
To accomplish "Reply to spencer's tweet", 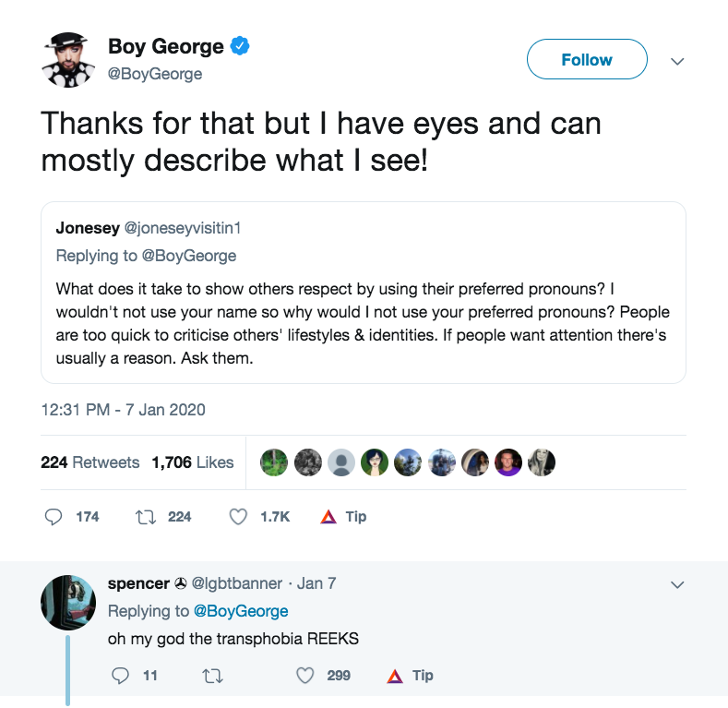I will [x=120, y=676].
